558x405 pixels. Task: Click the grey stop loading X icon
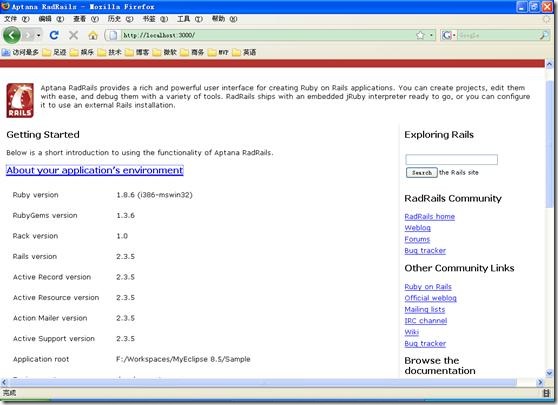point(73,35)
